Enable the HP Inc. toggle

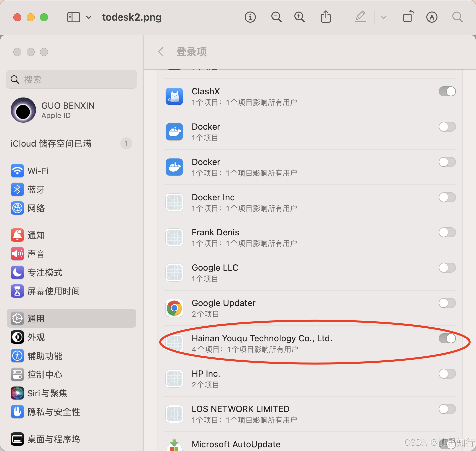pos(447,374)
